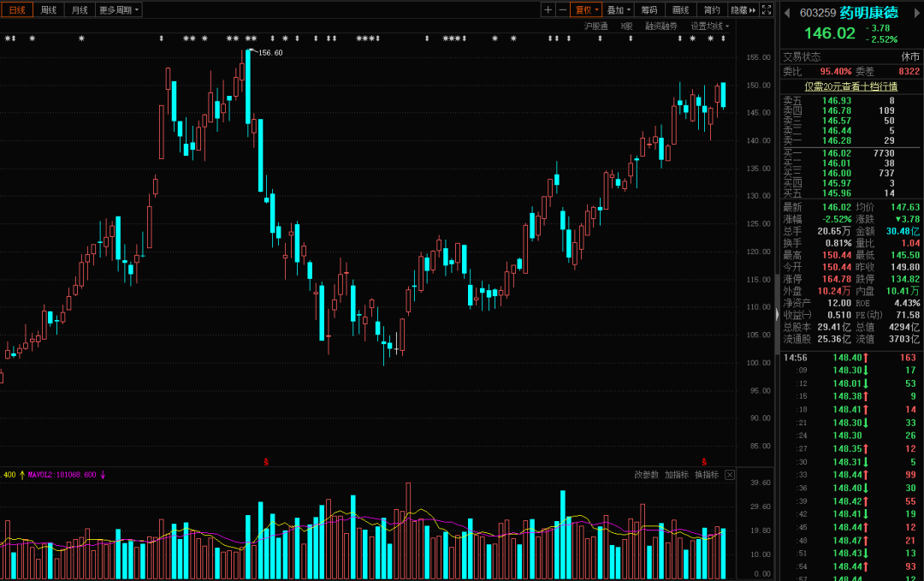This screenshot has width=924, height=581.
Task: Click the yellow up arrow before MAVOL2
Action: (x=22, y=474)
